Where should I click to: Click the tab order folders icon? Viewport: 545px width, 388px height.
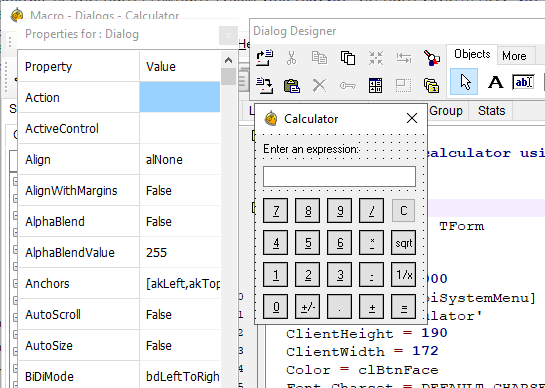tap(431, 86)
